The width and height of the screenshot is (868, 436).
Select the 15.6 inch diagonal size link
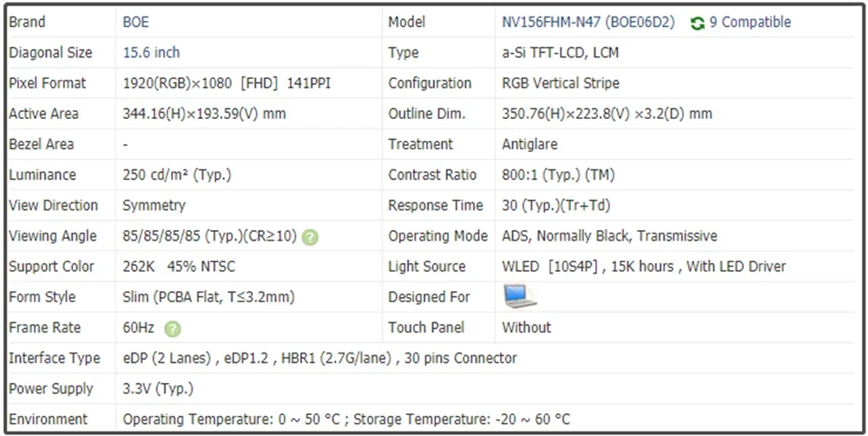pos(151,53)
